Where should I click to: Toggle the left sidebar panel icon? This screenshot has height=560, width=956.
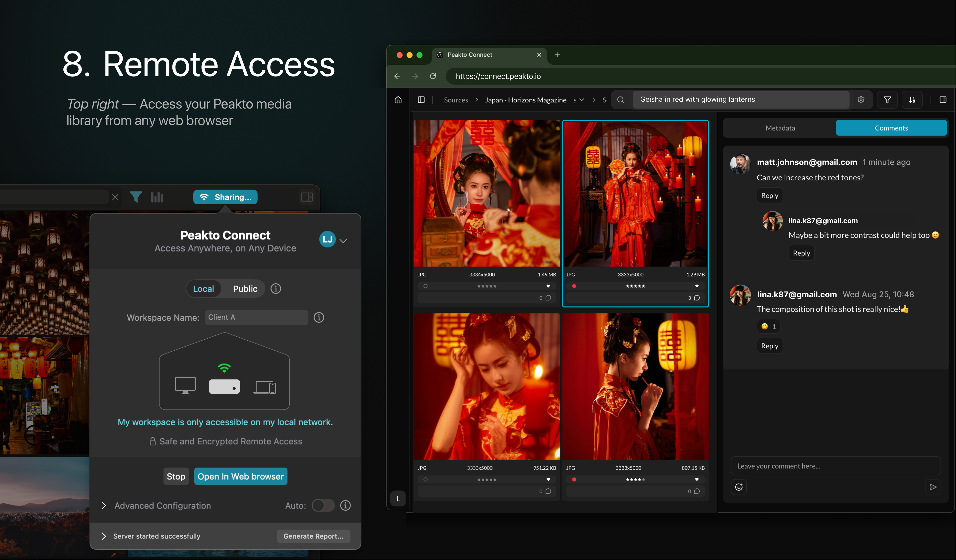click(x=421, y=100)
